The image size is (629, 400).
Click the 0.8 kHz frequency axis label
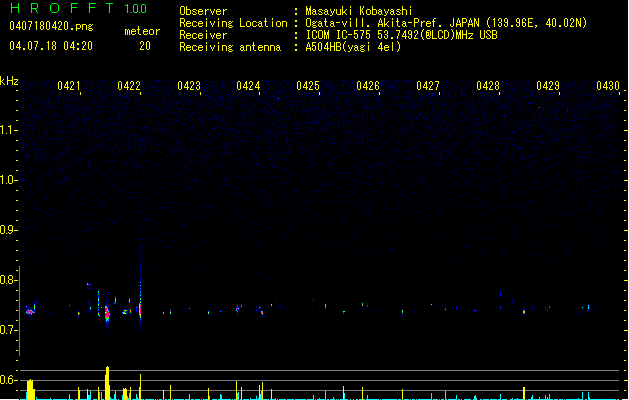coord(9,280)
